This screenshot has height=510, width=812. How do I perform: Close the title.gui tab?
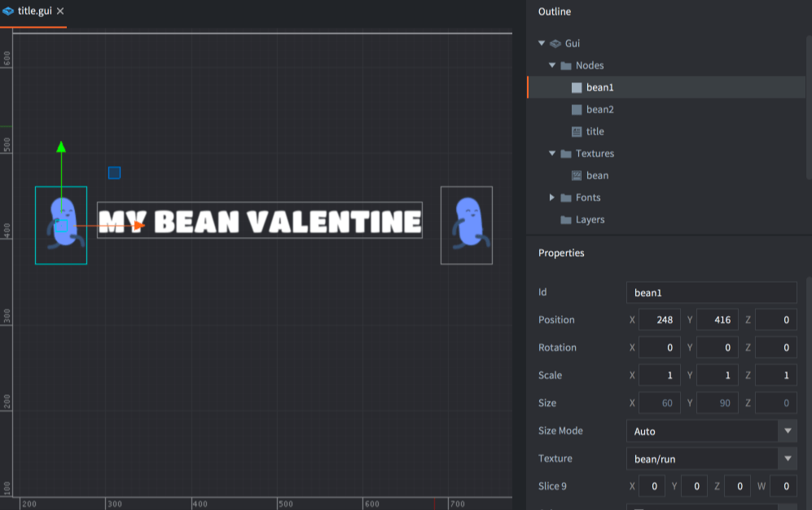61,11
